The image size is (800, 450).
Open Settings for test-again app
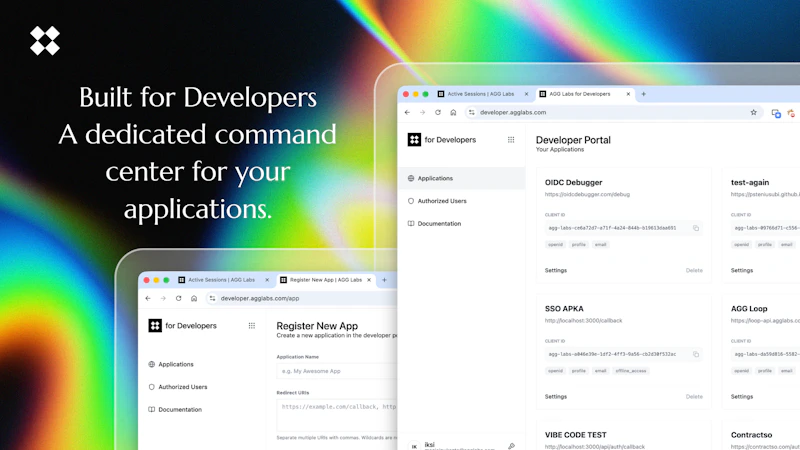[742, 270]
